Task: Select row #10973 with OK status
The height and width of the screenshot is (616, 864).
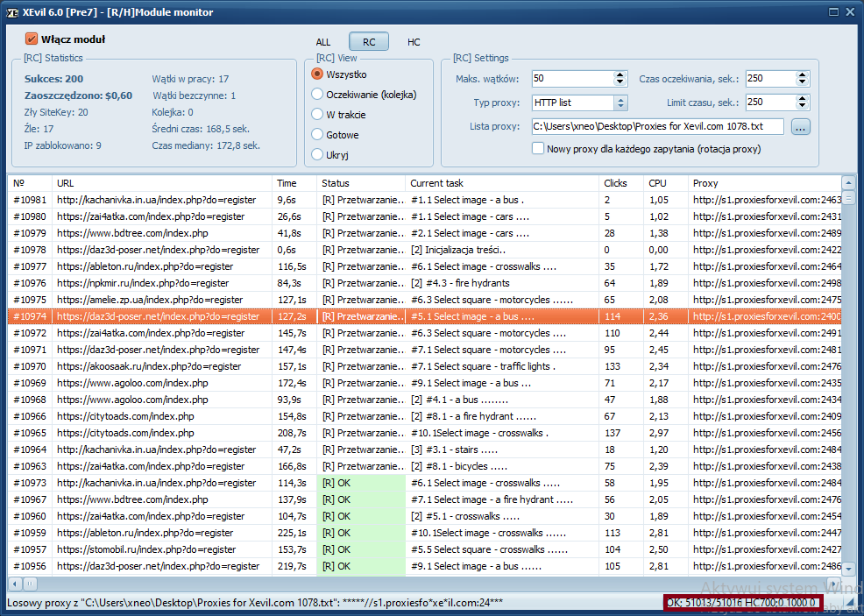Action: 424,483
